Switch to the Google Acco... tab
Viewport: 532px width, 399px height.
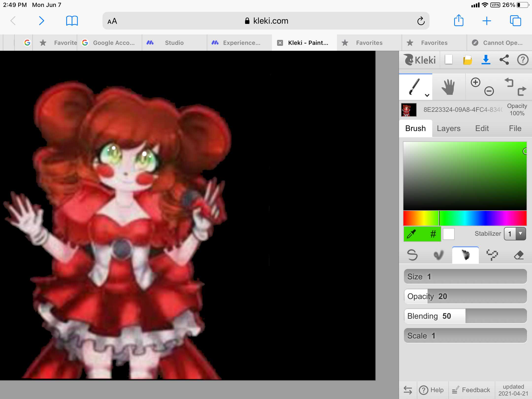pyautogui.click(x=109, y=43)
